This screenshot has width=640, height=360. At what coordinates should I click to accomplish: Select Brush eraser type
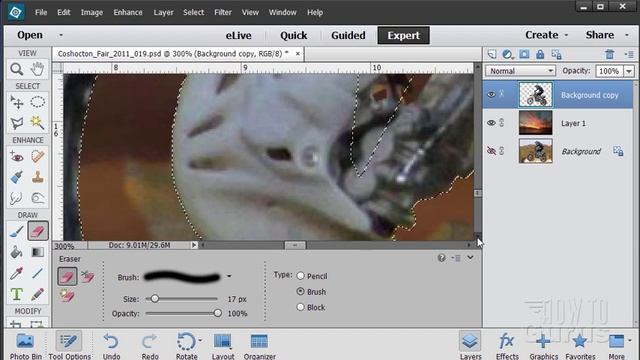point(300,291)
